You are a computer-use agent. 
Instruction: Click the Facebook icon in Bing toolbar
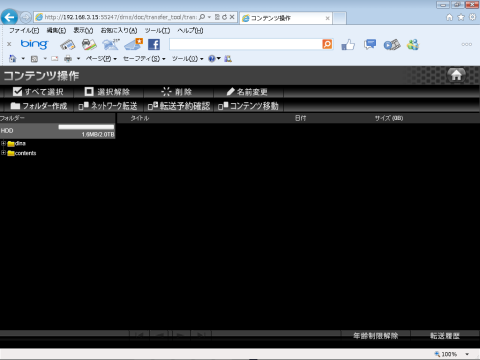(154, 44)
